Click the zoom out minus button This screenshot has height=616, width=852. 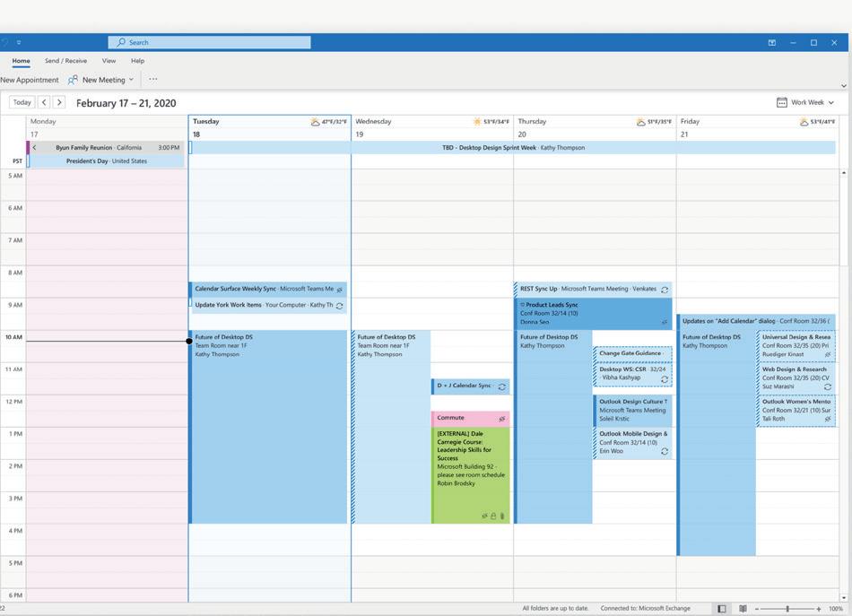click(756, 609)
